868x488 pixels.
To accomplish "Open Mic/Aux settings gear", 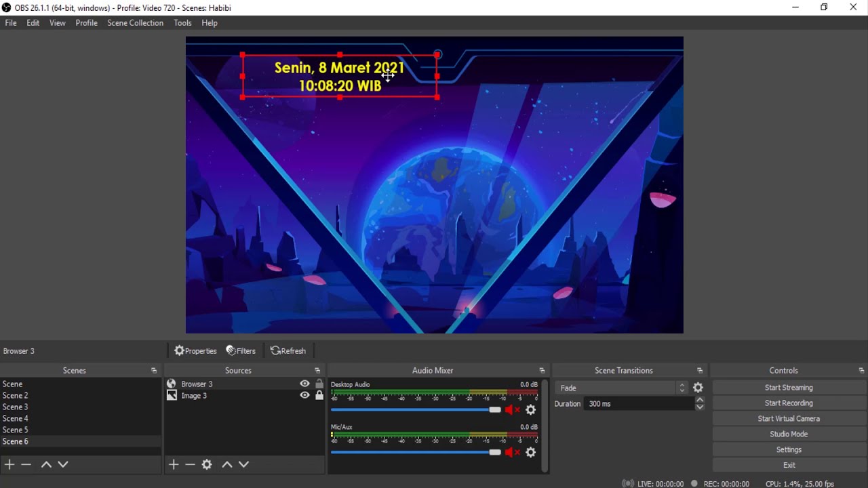I will 531,452.
